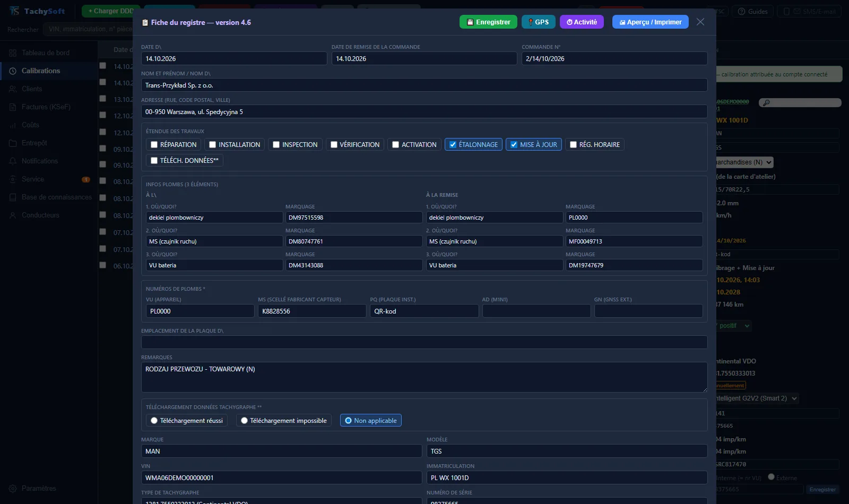Click the TachySoft logo in background window
The height and width of the screenshot is (504, 849).
tap(37, 11)
